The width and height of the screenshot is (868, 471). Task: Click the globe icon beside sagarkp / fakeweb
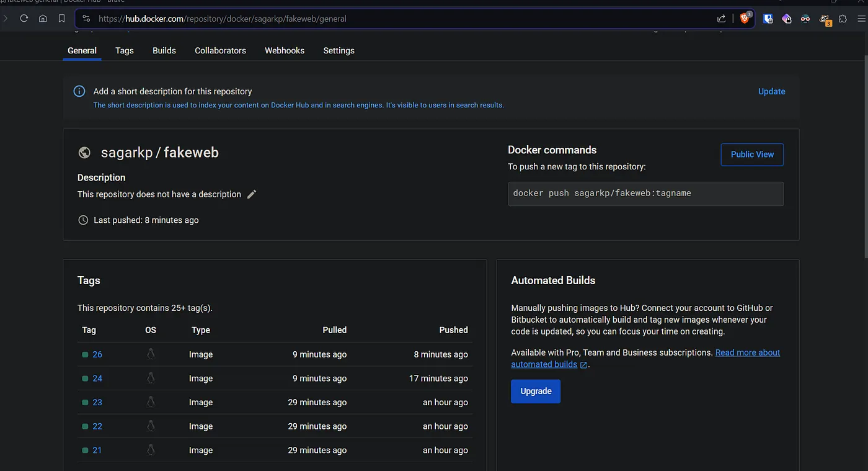(x=84, y=153)
